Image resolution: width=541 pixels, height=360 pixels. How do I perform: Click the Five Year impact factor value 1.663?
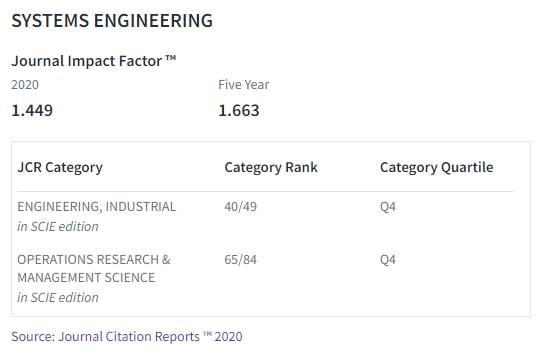coord(239,111)
